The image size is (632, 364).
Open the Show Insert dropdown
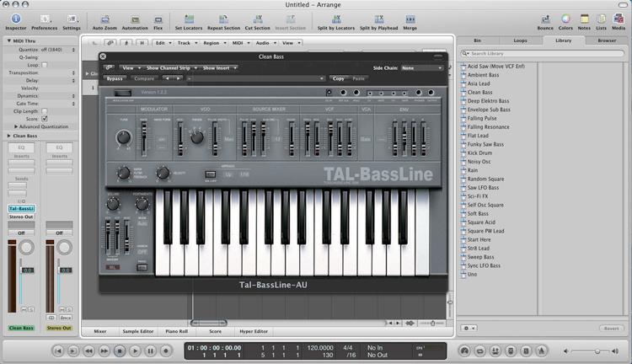(x=219, y=67)
